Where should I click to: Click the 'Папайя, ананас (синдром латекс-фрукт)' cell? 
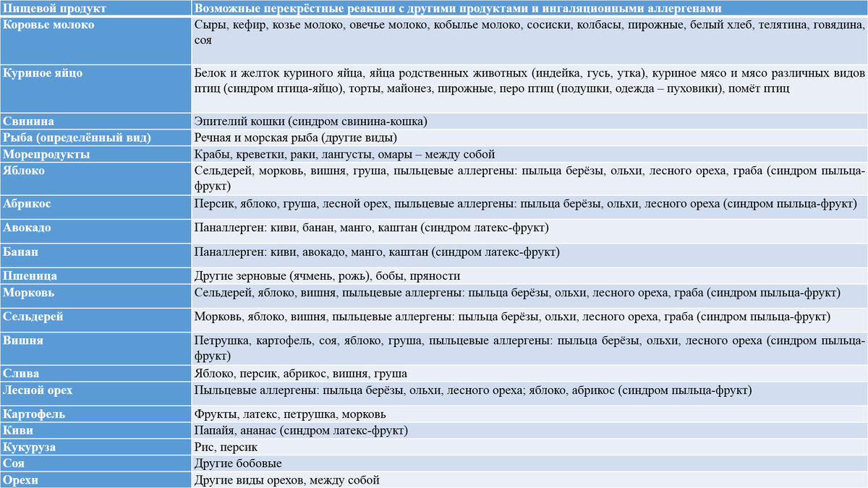[x=530, y=431]
